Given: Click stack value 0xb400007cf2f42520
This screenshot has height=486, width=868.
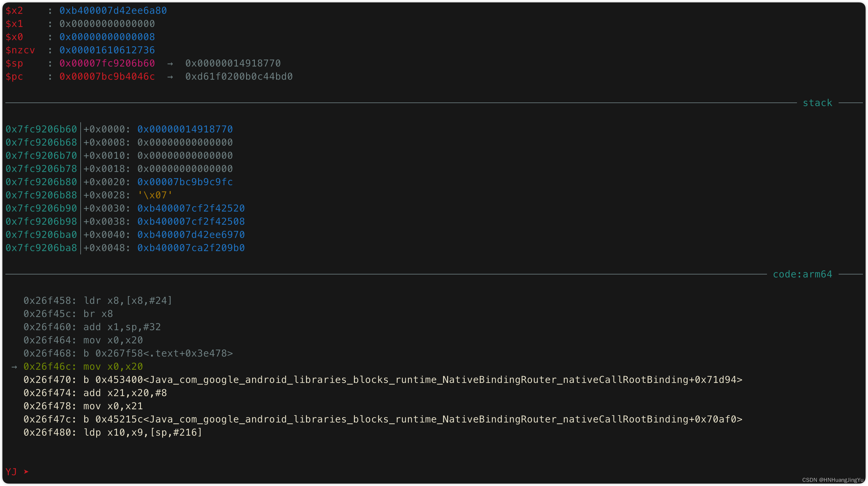Looking at the screenshot, I should click(191, 208).
